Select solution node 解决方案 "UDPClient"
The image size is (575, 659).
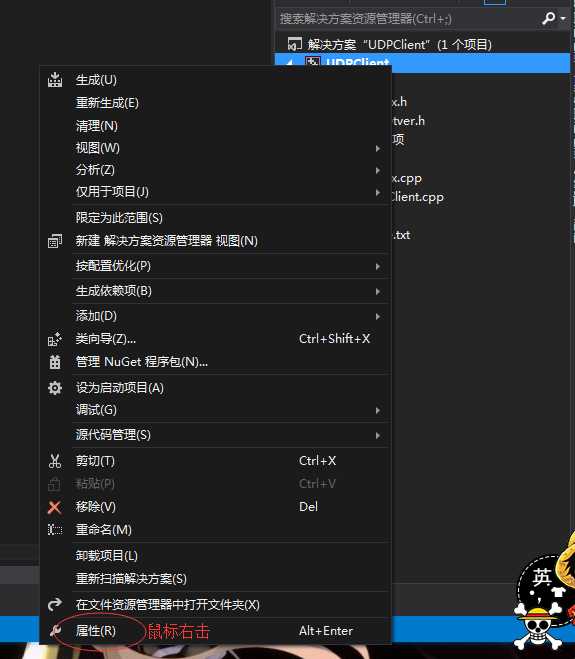(399, 44)
